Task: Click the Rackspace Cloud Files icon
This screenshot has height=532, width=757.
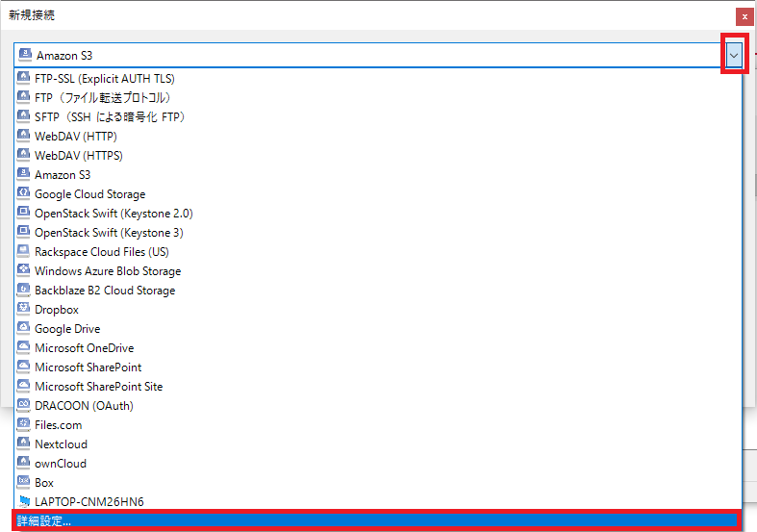Action: pos(23,251)
